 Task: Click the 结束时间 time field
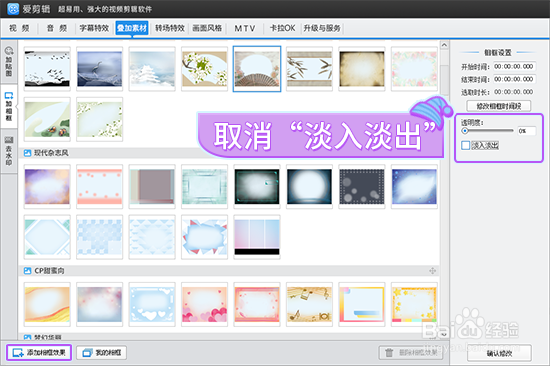pos(514,79)
